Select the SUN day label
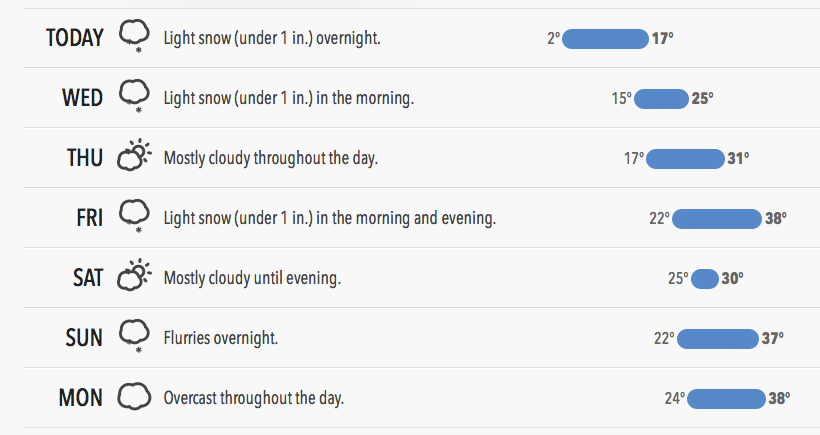 pos(84,338)
